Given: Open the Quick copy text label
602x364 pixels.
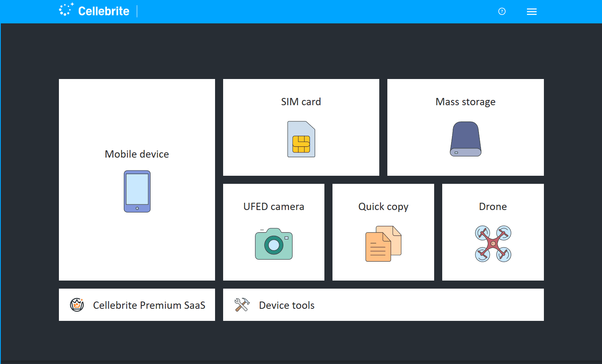Looking at the screenshot, I should pyautogui.click(x=383, y=206).
